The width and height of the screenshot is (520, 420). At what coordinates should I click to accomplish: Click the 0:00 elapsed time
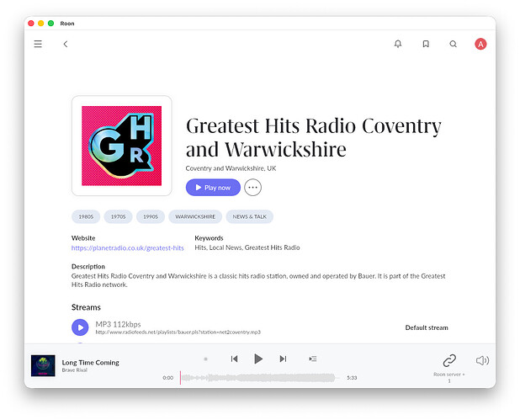(x=167, y=378)
